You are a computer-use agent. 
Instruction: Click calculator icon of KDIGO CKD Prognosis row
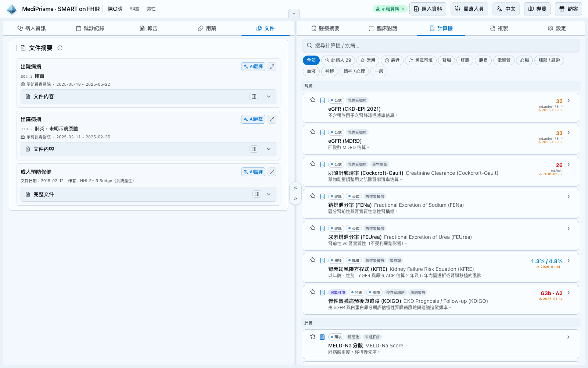322,293
